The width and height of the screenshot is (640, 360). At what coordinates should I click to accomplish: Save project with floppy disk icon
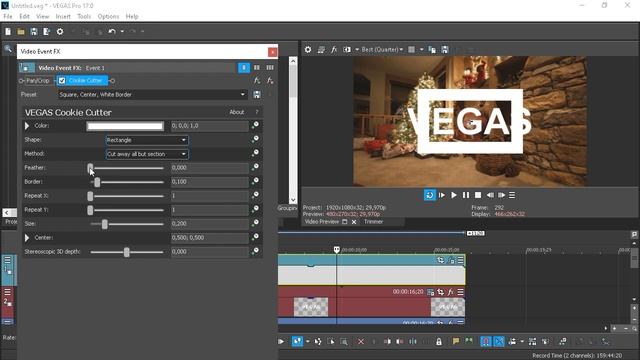click(x=34, y=31)
